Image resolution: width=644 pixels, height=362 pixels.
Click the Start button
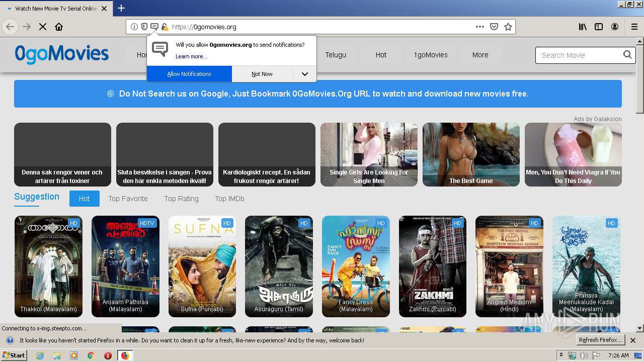click(14, 355)
